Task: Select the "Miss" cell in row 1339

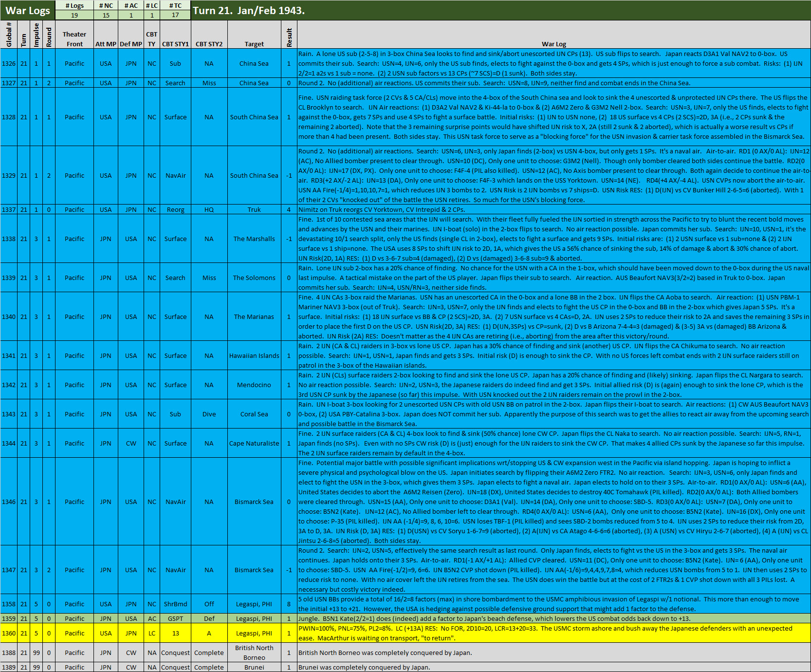Action: 209,278
